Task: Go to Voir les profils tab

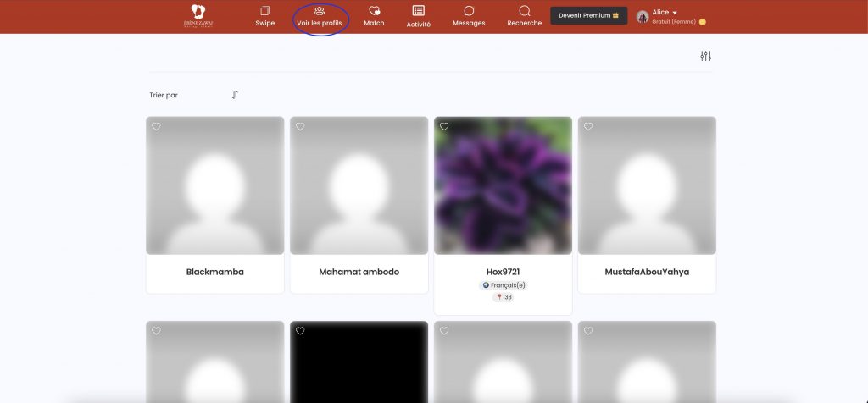Action: pyautogui.click(x=320, y=17)
